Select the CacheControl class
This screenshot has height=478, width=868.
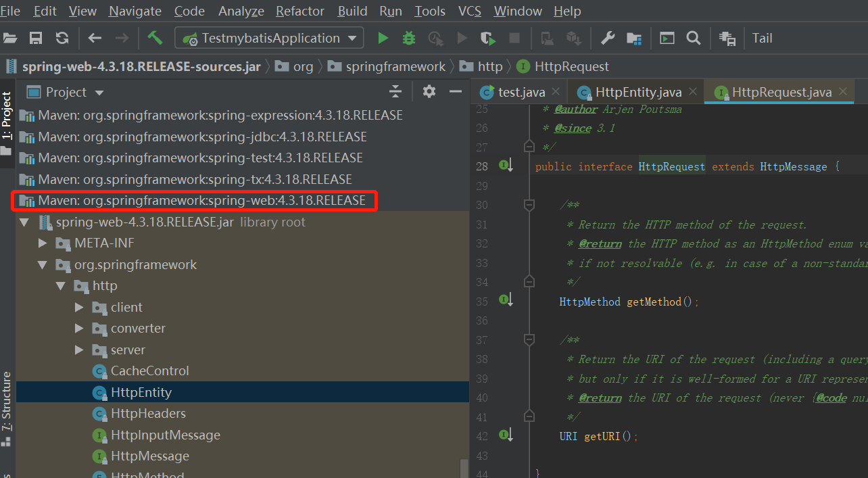point(243,371)
